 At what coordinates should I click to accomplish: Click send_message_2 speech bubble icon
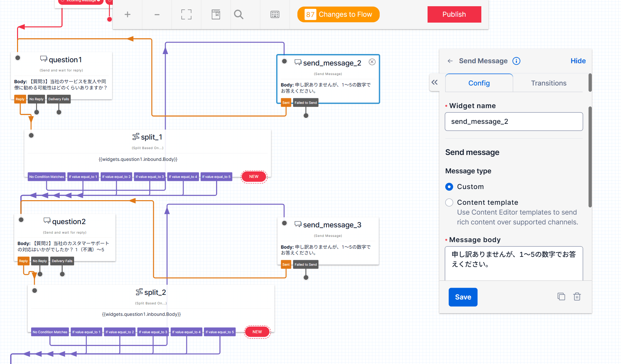point(298,62)
